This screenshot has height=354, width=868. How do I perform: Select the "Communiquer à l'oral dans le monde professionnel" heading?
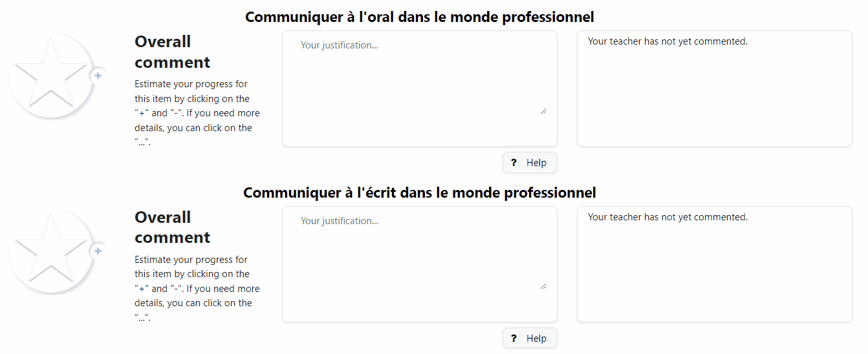[x=419, y=17]
